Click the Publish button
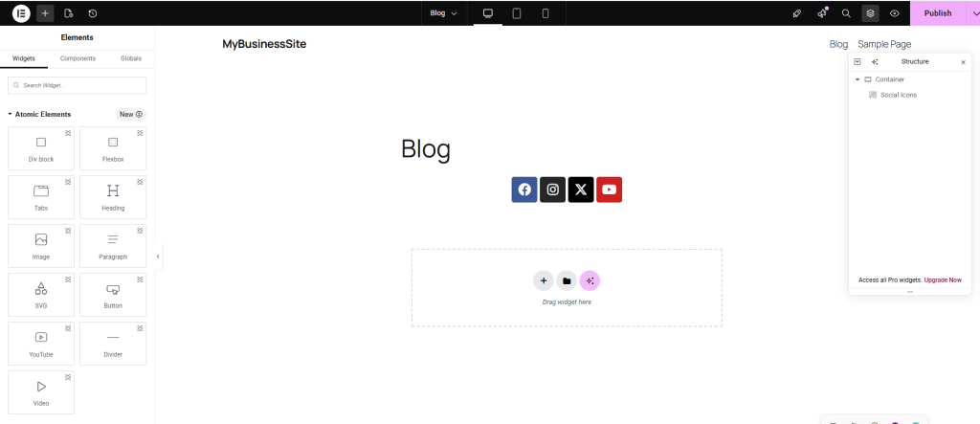The image size is (980, 424). pos(938,13)
